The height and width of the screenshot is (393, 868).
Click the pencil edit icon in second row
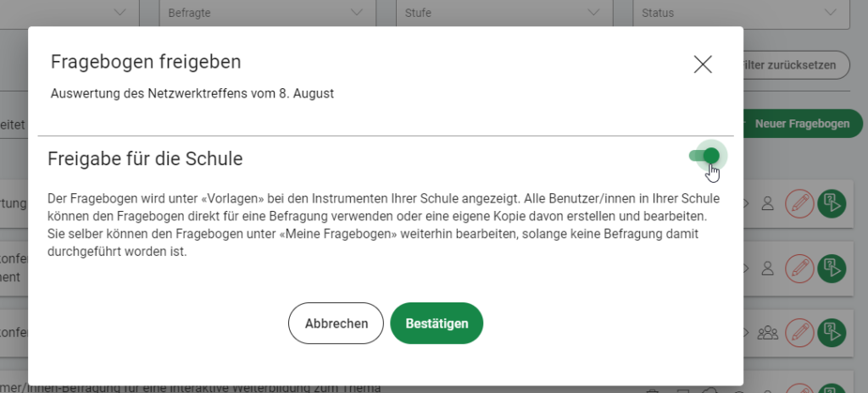tap(799, 268)
